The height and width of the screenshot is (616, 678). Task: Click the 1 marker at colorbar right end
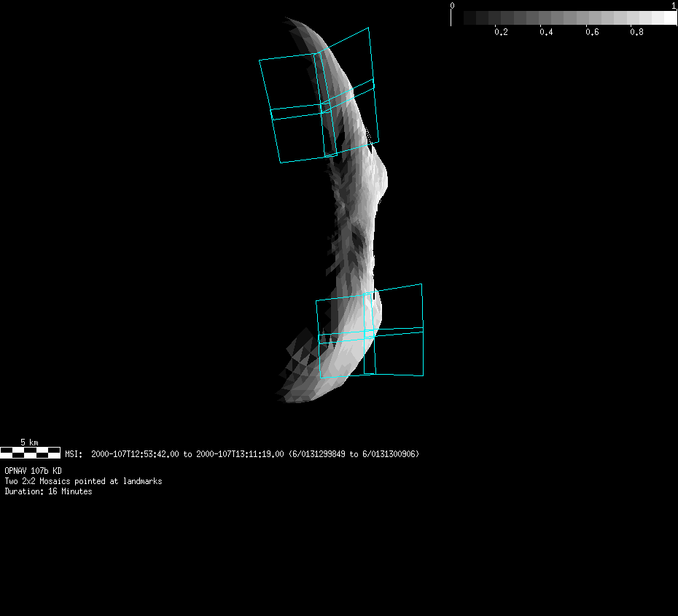click(673, 6)
